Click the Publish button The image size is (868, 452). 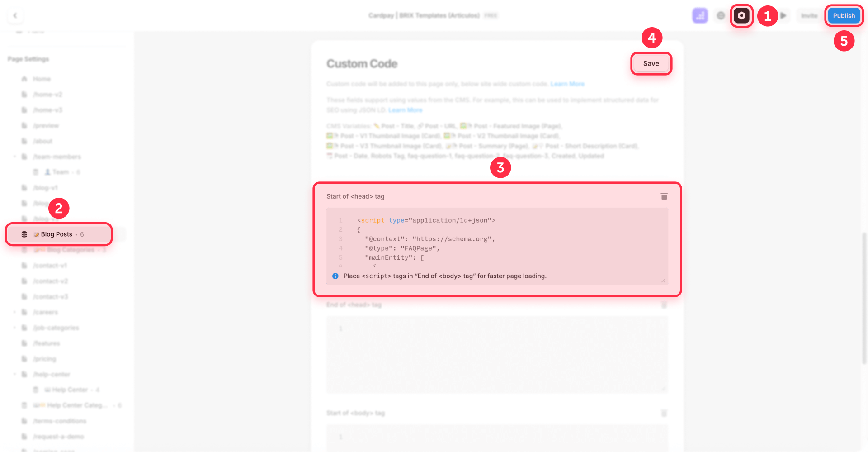tap(844, 15)
